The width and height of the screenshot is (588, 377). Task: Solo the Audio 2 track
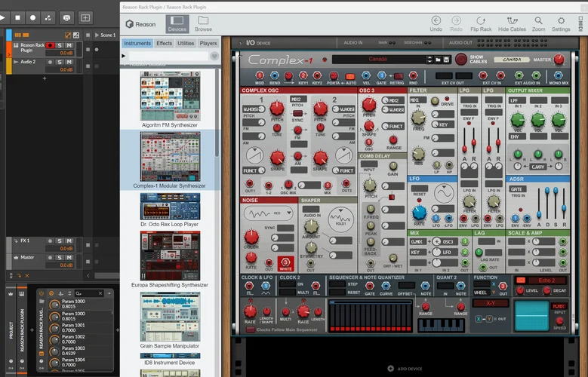point(60,62)
